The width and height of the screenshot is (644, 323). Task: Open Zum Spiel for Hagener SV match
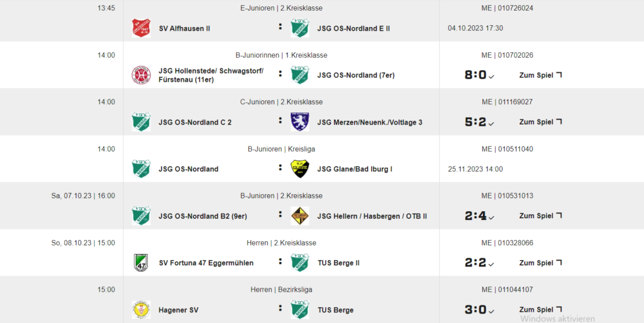pyautogui.click(x=540, y=309)
